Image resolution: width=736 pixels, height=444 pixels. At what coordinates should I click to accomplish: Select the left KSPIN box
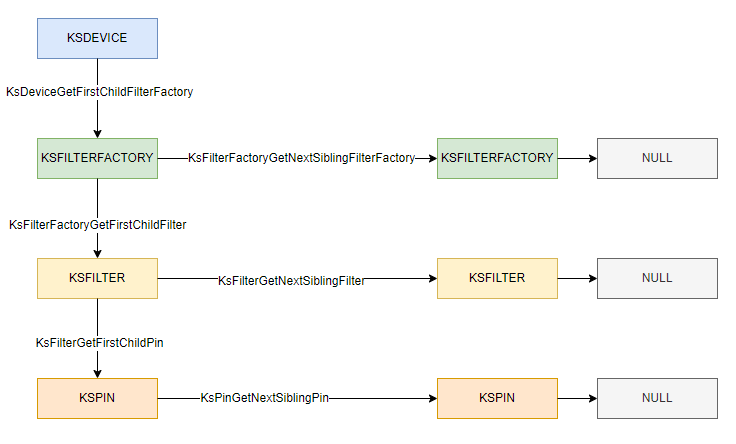coord(97,398)
